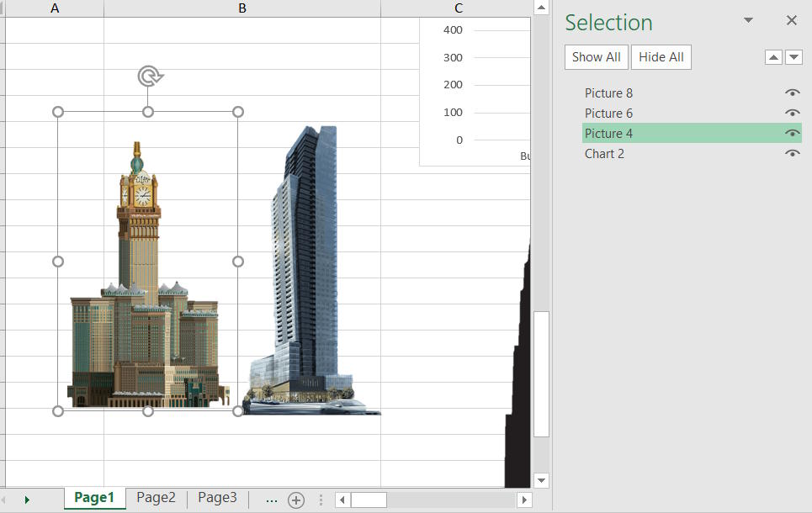Open the Selection pane options dropdown
Viewport: 812px width, 513px height.
[x=747, y=20]
